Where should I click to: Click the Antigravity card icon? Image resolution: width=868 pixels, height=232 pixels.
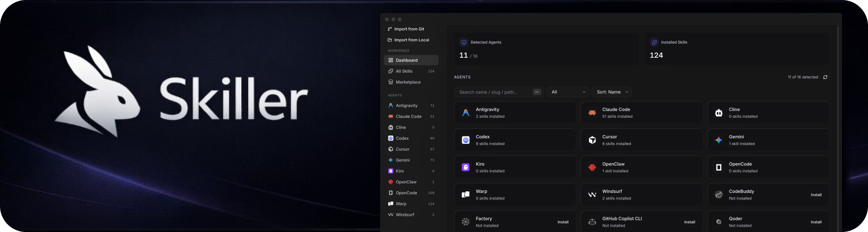click(466, 113)
